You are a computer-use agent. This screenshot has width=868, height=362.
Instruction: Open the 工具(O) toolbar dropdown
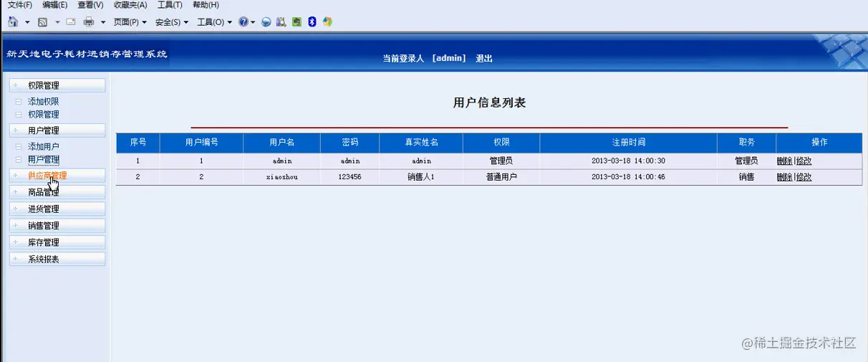pyautogui.click(x=215, y=22)
